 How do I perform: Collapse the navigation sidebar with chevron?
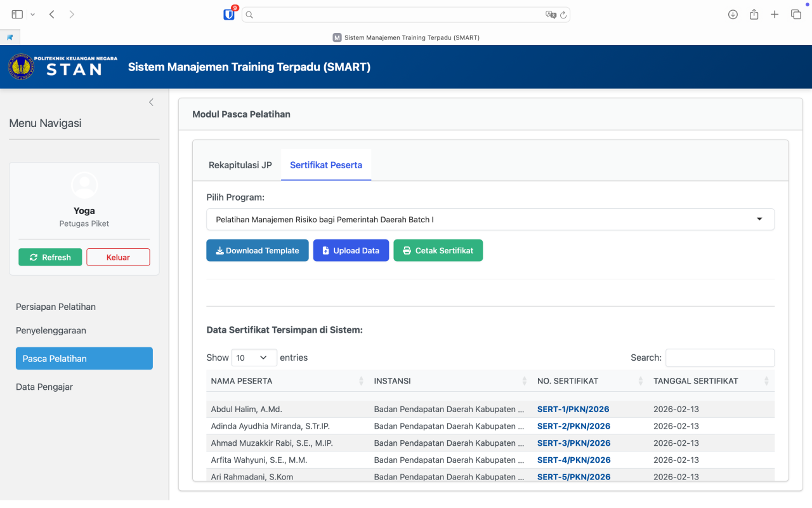click(x=151, y=102)
